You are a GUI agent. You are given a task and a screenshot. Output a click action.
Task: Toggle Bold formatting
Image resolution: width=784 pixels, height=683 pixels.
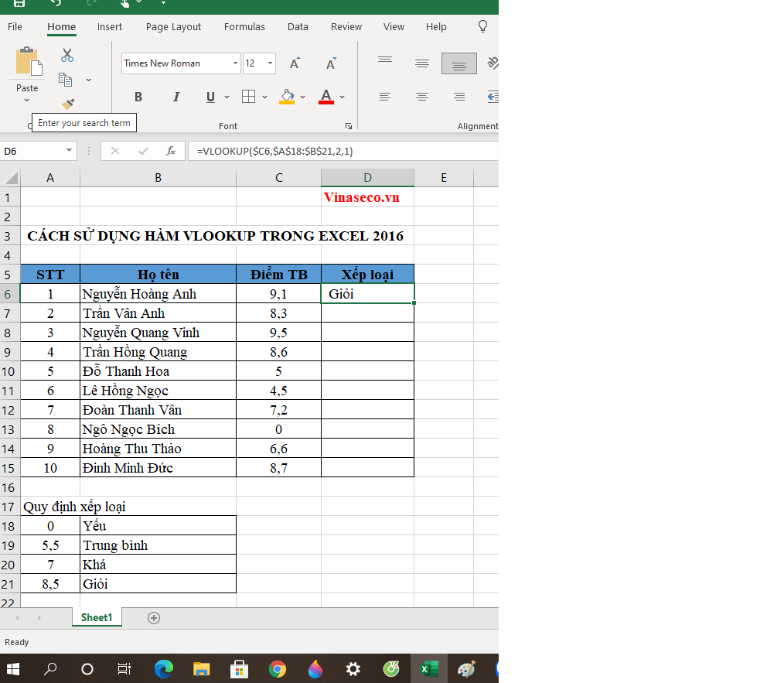[x=138, y=97]
